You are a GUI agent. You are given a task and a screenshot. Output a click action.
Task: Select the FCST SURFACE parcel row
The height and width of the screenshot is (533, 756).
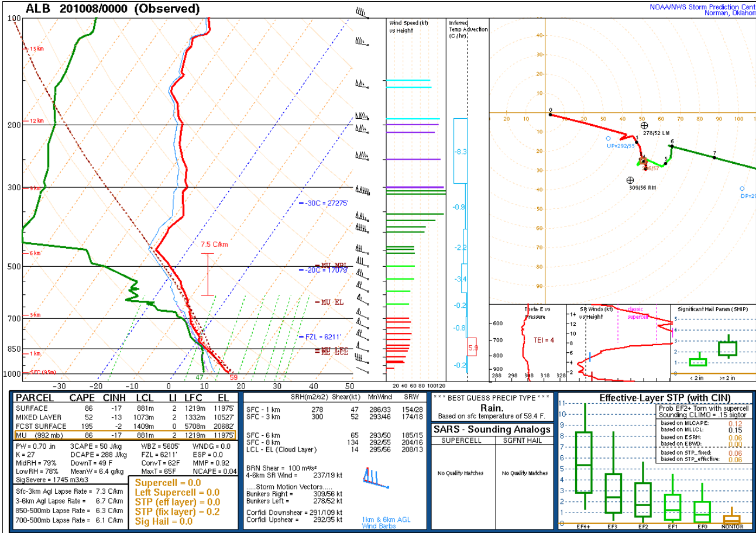pos(126,427)
